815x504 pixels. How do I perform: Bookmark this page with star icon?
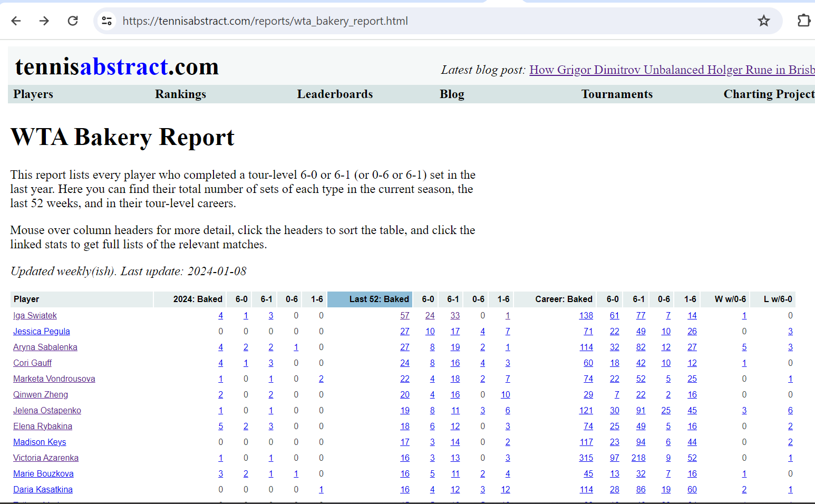pos(763,21)
